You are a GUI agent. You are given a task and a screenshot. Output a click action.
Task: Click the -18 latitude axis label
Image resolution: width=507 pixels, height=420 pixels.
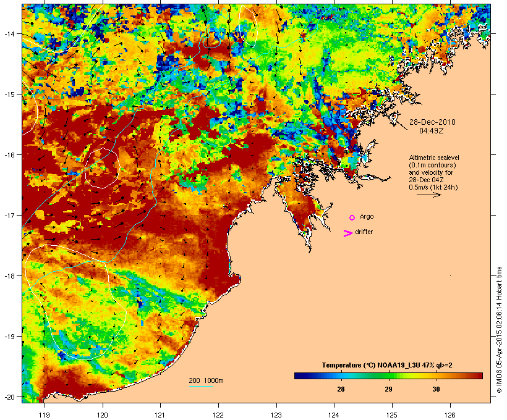9,275
